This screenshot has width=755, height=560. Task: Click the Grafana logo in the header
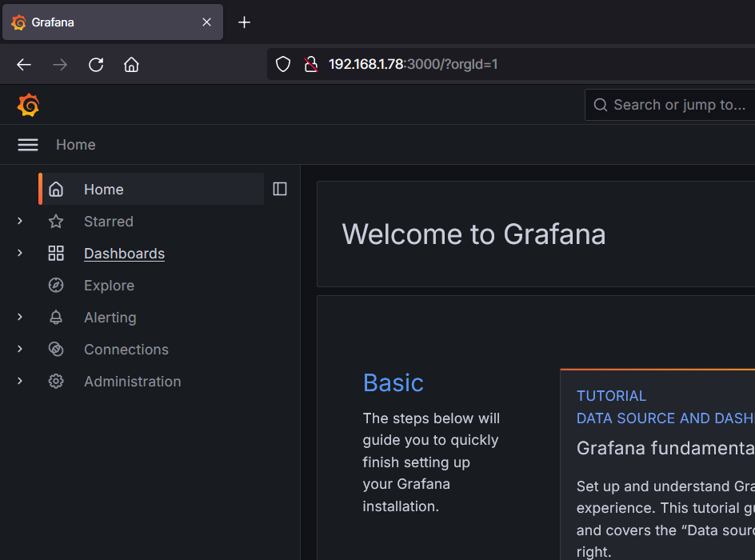(28, 105)
